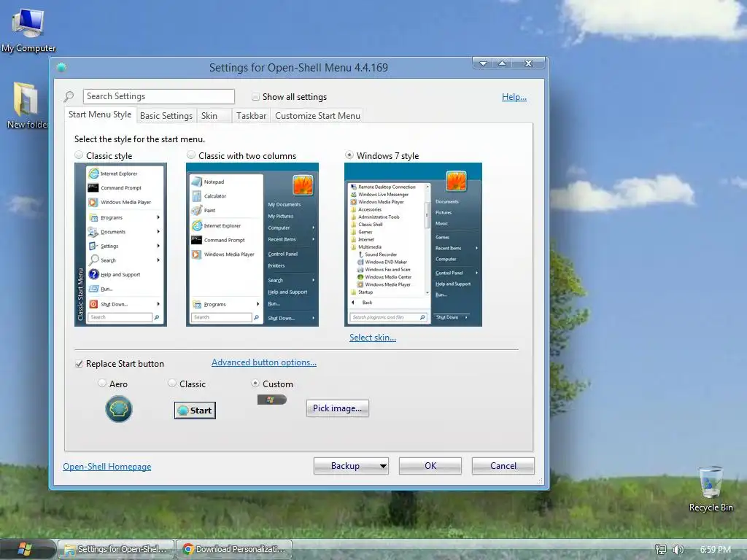Screen dimensions: 747x560
Task: Click the dialog's roll-down arrow title button
Action: 483,63
